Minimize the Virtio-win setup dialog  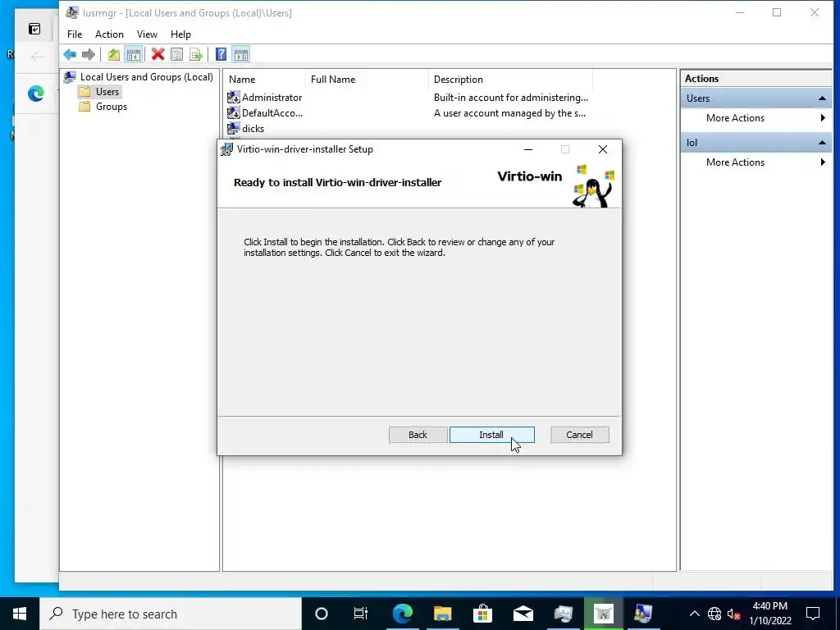(x=528, y=149)
